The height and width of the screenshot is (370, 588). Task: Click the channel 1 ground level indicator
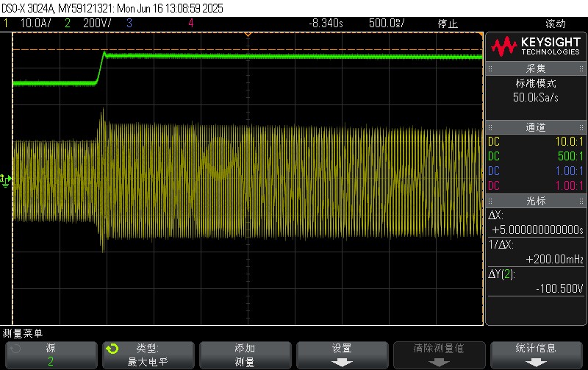pyautogui.click(x=7, y=179)
